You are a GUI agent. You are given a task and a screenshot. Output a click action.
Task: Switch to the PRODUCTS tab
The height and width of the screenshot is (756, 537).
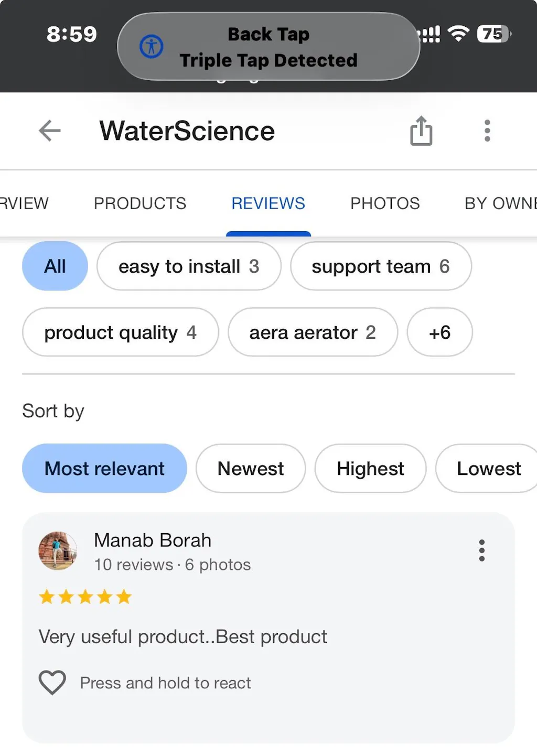[140, 203]
